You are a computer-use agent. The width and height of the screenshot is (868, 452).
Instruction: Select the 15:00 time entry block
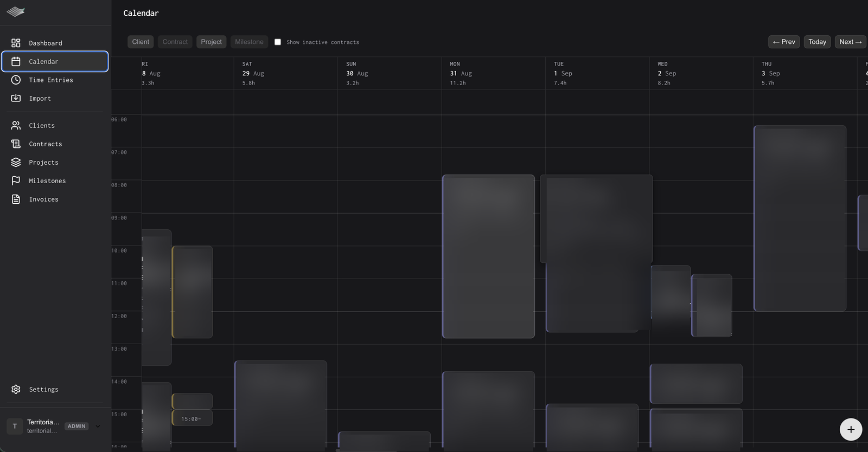click(x=193, y=418)
